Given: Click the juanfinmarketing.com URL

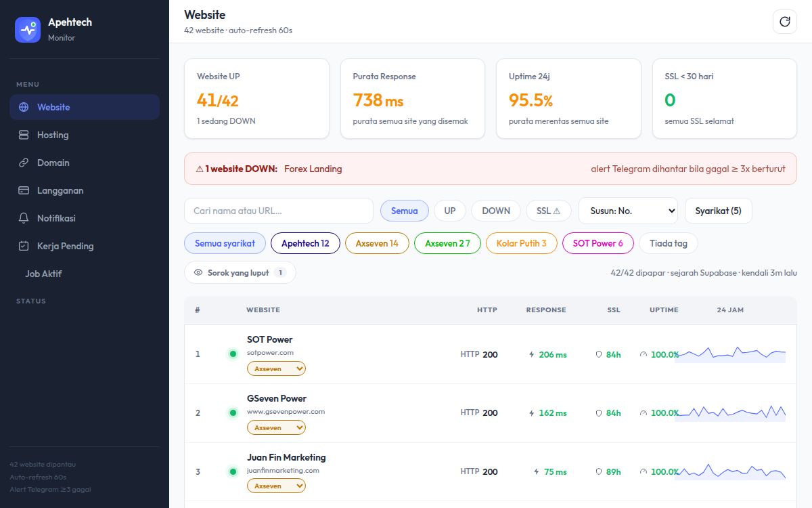Looking at the screenshot, I should point(283,471).
